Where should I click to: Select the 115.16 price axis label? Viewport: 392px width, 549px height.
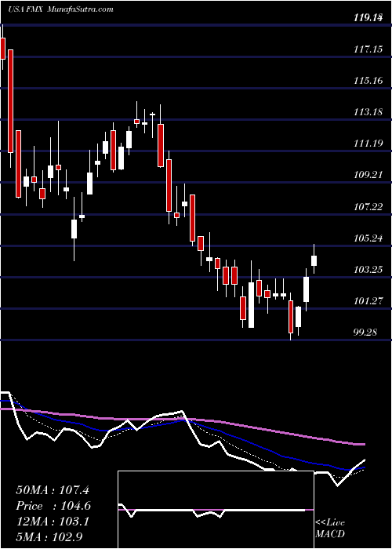(368, 81)
